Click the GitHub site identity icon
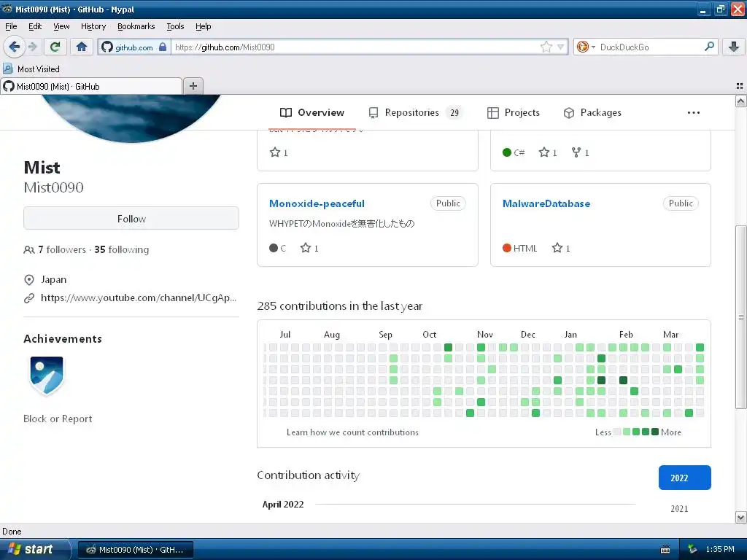The height and width of the screenshot is (560, 747). [107, 47]
